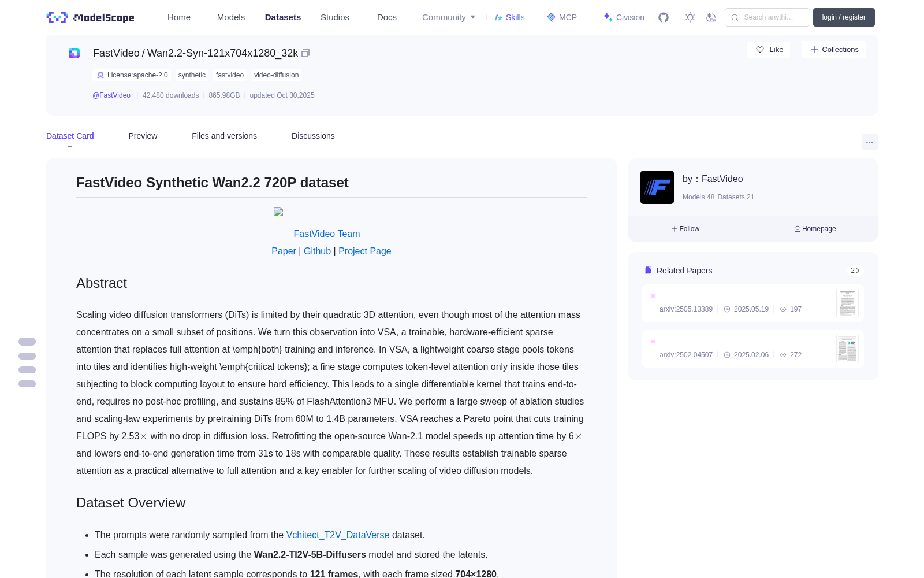Click the '2025.05.19' paper date
Screen dimensions: 924x578
click(751, 309)
